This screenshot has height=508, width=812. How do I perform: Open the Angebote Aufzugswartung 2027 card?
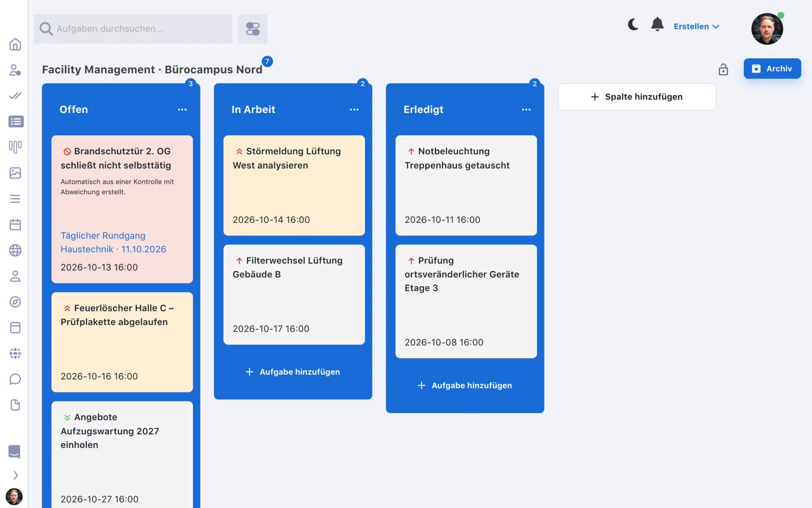[122, 455]
